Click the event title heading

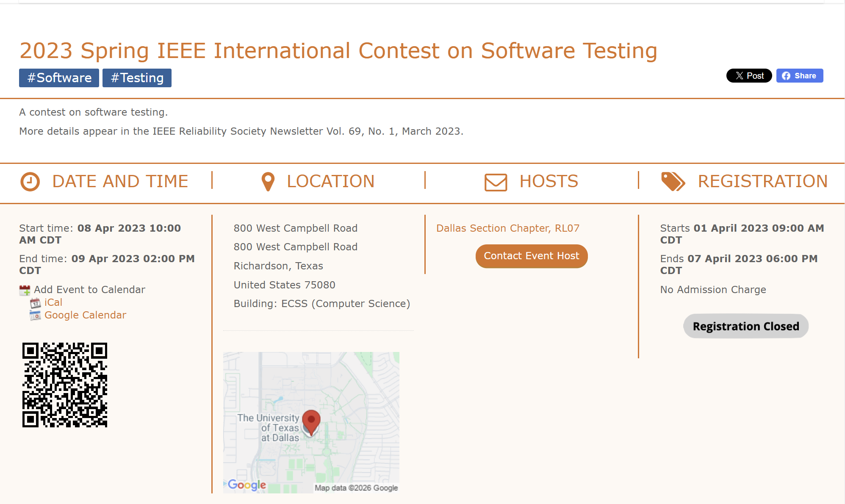[338, 51]
